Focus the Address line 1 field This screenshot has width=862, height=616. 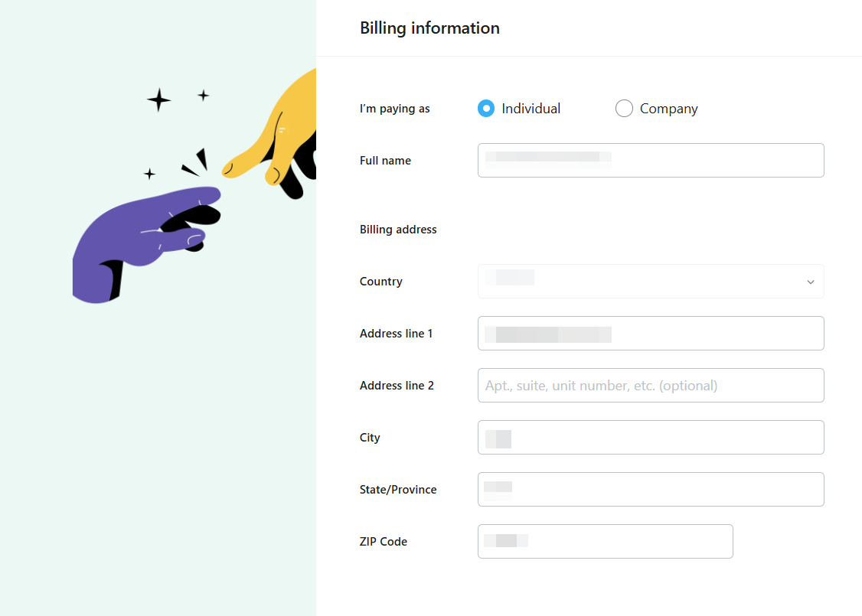pyautogui.click(x=651, y=334)
